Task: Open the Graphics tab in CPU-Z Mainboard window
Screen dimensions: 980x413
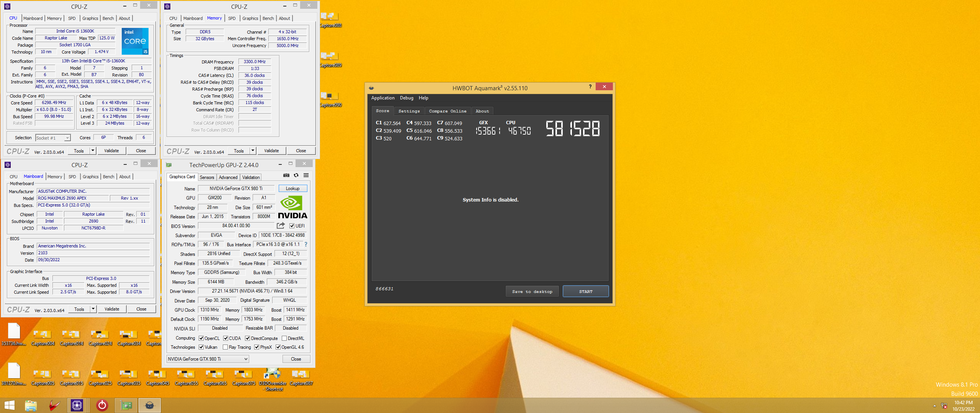Action: click(91, 177)
